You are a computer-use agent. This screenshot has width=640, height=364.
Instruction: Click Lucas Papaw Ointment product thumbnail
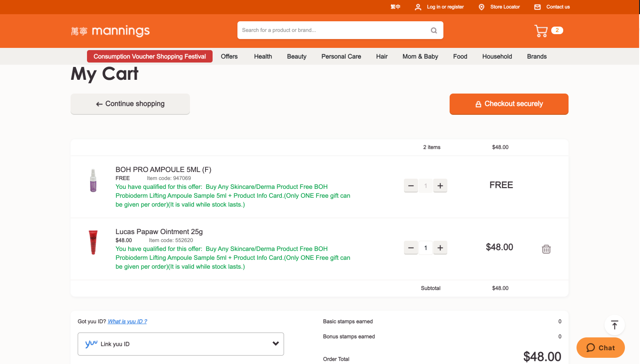point(93,242)
